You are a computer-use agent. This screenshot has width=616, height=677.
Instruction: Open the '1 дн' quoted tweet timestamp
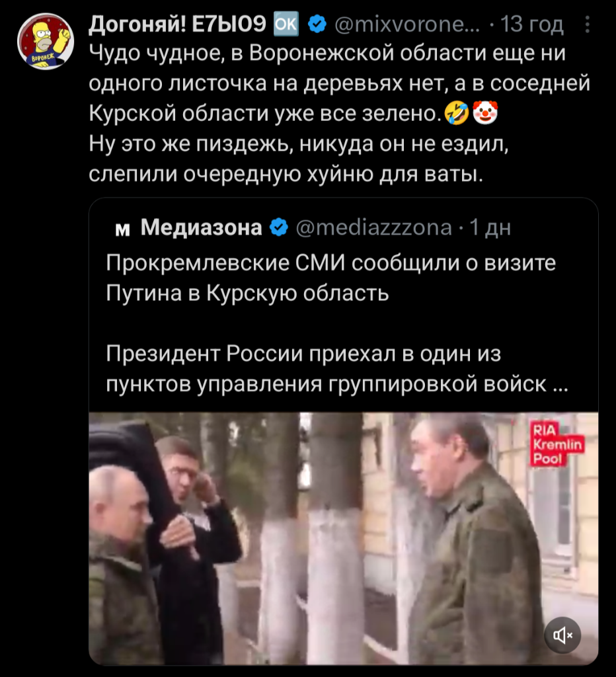(x=490, y=227)
